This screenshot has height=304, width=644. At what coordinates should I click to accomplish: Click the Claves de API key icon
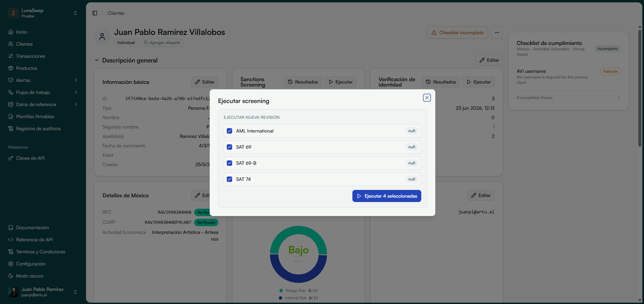click(x=11, y=158)
